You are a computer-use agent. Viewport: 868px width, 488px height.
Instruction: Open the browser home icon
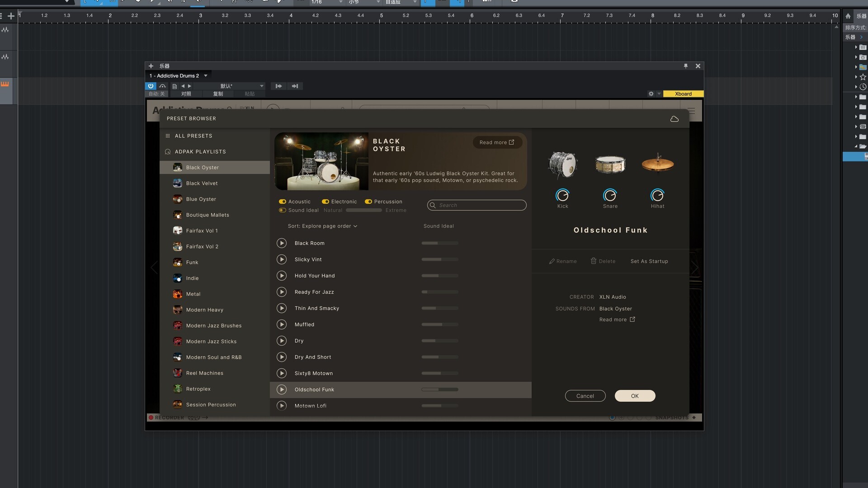coord(848,16)
